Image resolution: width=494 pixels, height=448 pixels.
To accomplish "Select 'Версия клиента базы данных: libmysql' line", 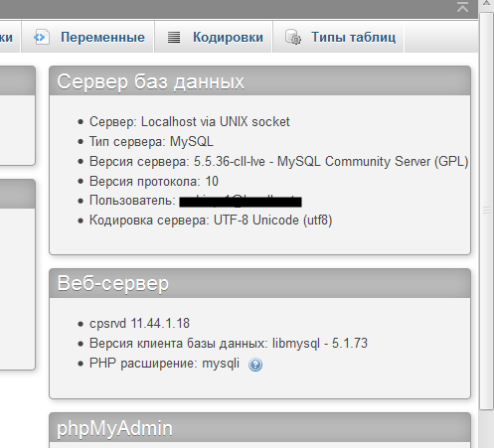I will [229, 344].
